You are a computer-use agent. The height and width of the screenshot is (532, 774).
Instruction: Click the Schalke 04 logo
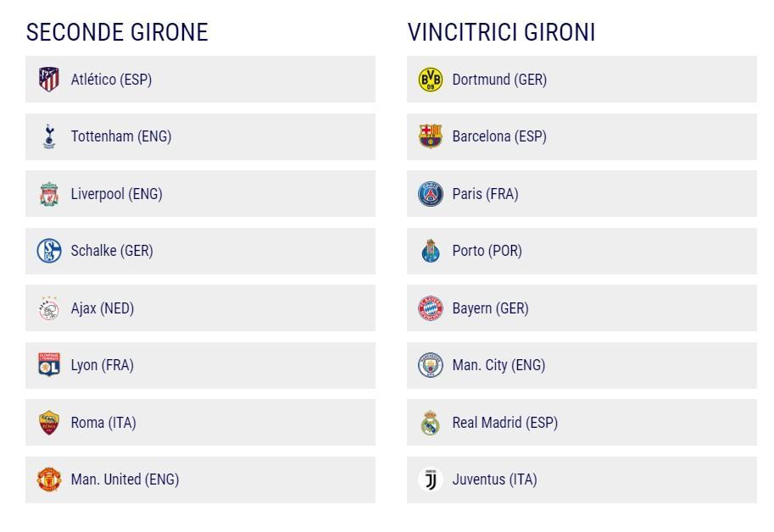[49, 251]
